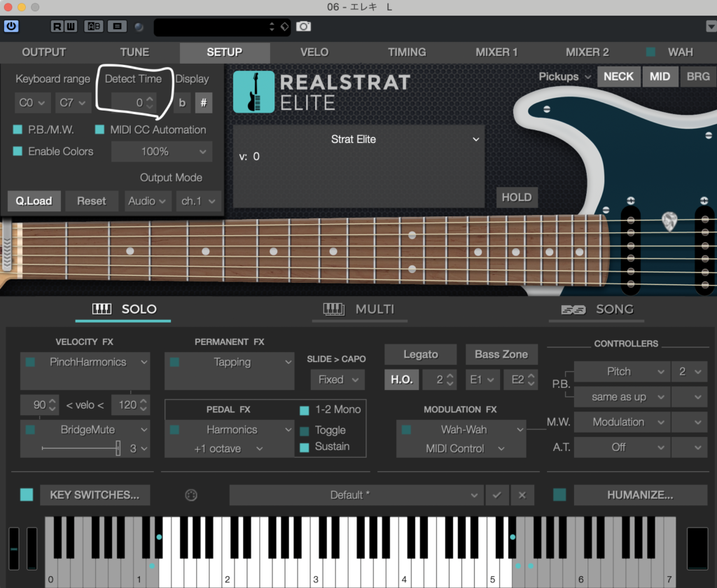The width and height of the screenshot is (717, 588).
Task: Expand the PinchHarmonics velocity FX dropdown
Action: click(85, 362)
